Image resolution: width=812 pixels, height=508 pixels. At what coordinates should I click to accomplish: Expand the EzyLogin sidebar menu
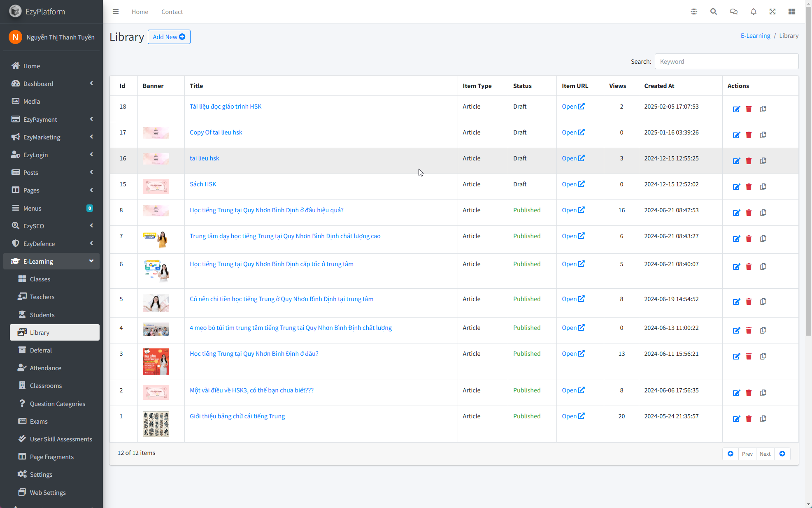[x=51, y=155]
